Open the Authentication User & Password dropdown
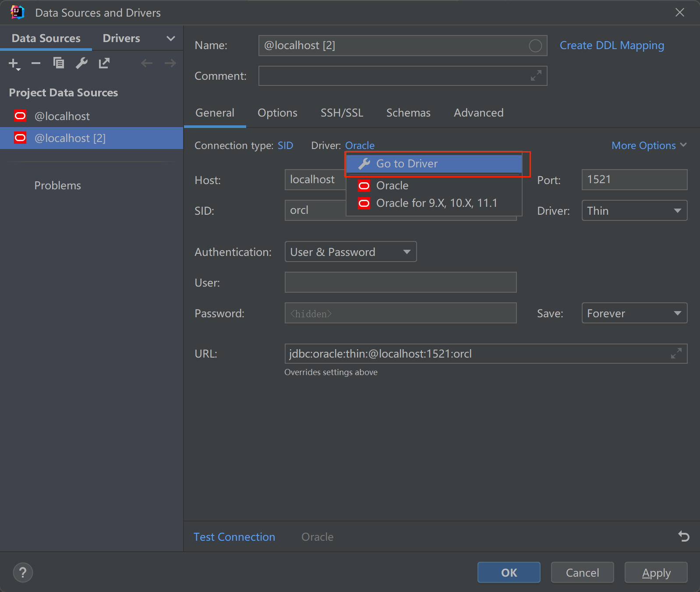Image resolution: width=700 pixels, height=592 pixels. [350, 252]
